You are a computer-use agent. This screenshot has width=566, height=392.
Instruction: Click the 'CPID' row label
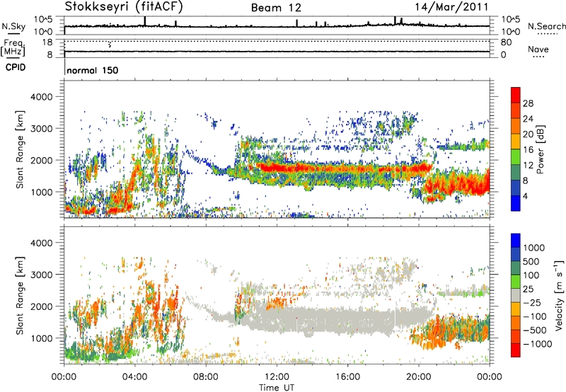click(16, 67)
